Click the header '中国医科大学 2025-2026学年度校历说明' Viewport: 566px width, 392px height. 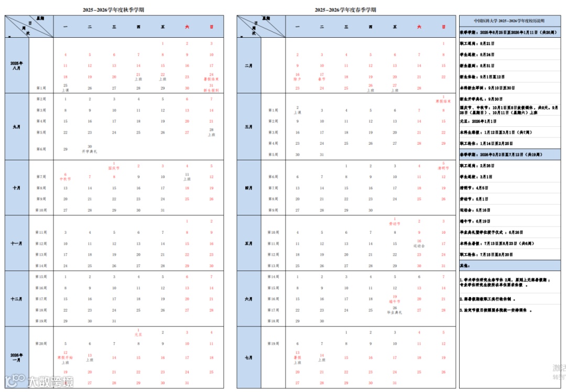tap(509, 21)
